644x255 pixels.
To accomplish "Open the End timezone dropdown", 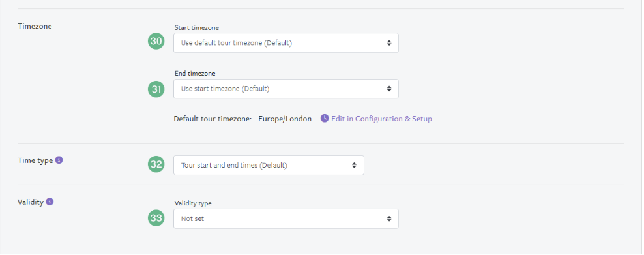I will (286, 89).
